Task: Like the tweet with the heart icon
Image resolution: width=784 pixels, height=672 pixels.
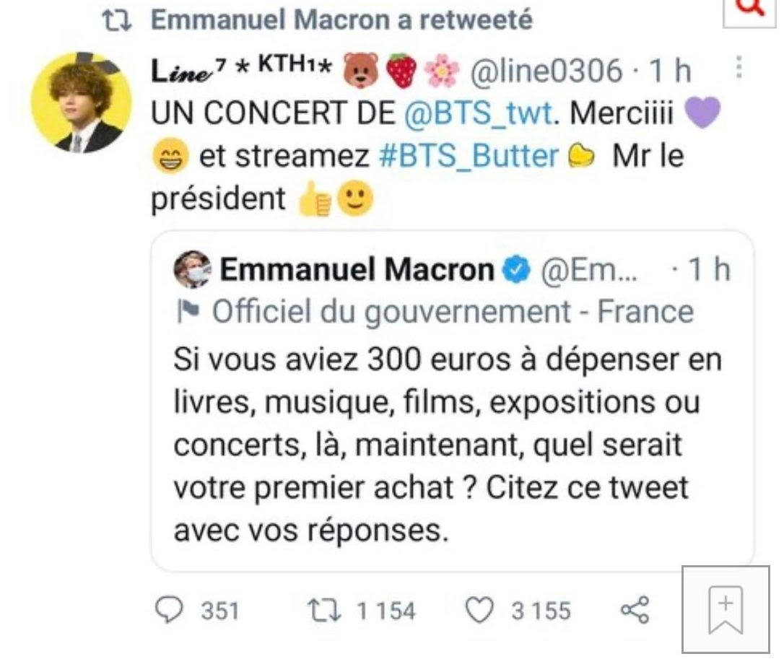Action: [x=479, y=611]
